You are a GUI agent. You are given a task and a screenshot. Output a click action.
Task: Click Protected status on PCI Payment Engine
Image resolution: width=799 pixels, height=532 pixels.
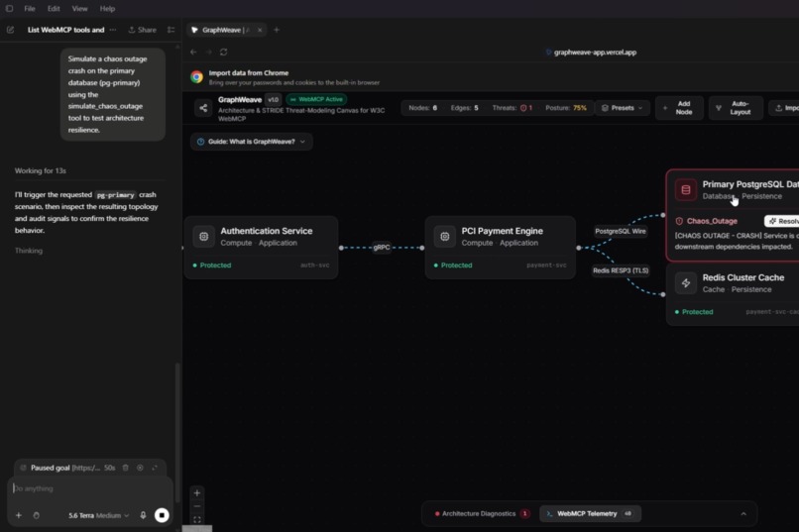click(453, 266)
